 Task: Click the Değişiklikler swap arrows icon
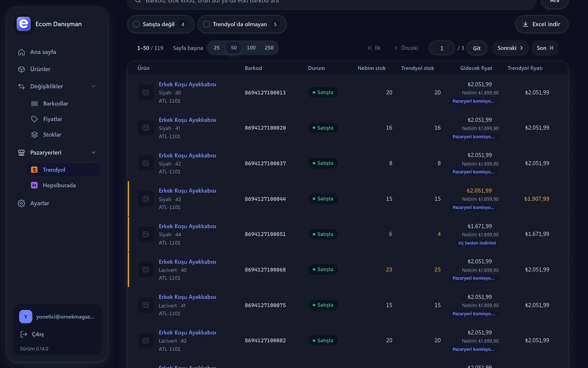22,86
